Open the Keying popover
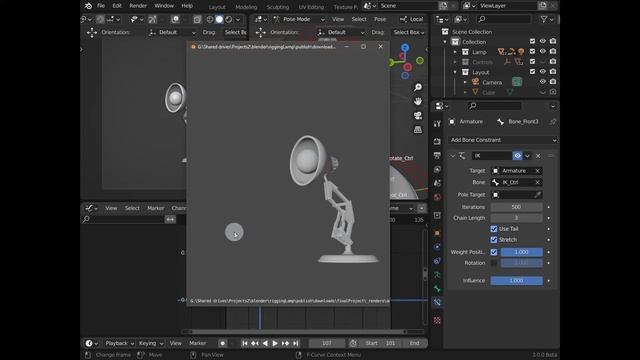This screenshot has height=360, width=640. (150, 343)
